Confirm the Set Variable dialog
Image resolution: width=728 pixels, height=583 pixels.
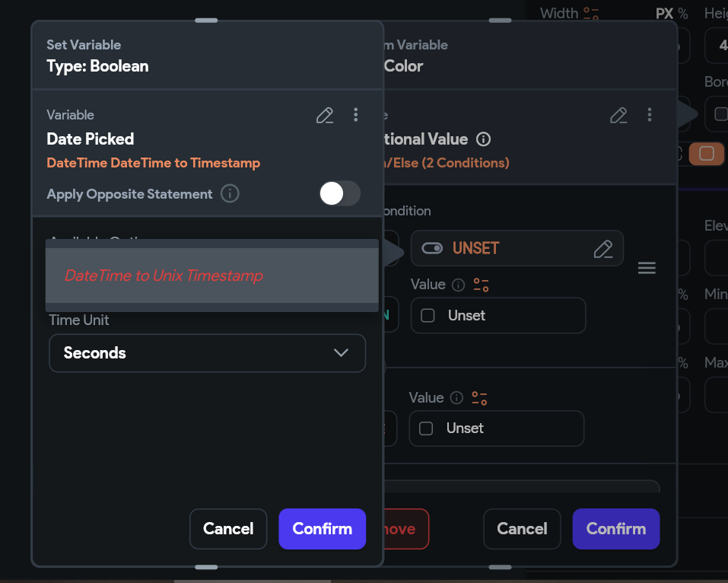tap(323, 529)
